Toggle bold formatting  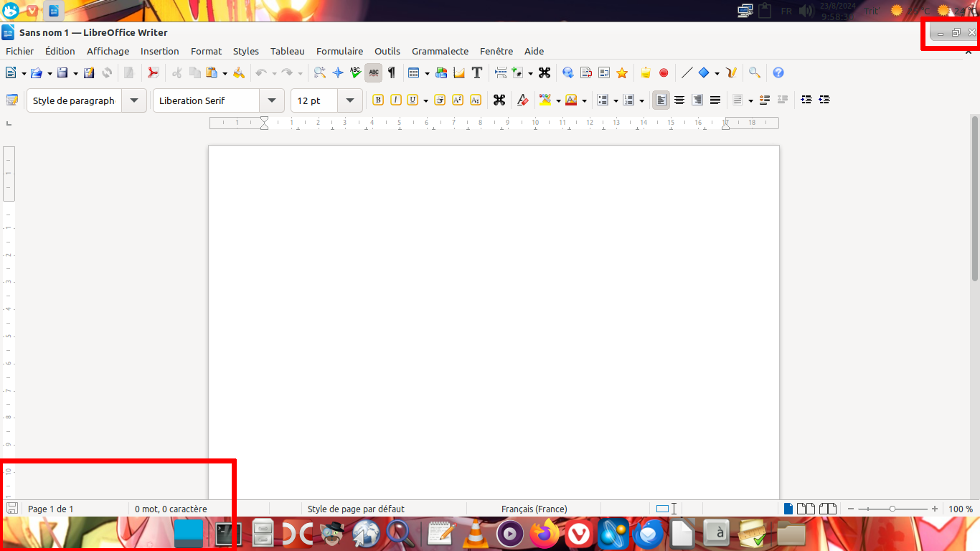378,100
